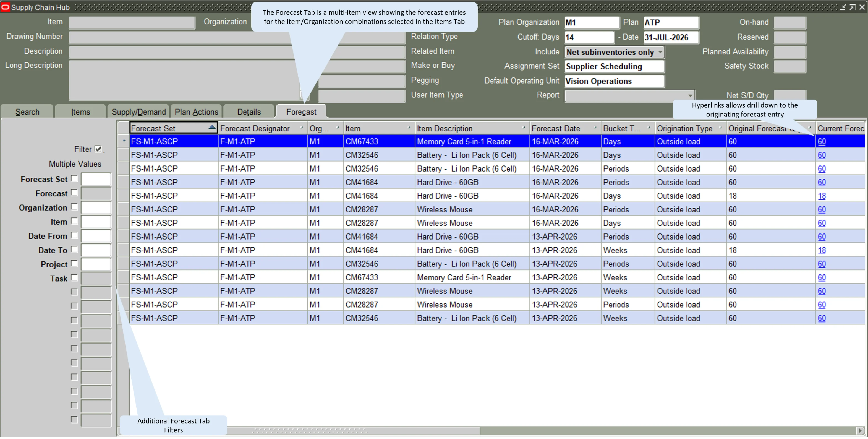Tick the Date From multiple values checkbox
Image resolution: width=868 pixels, height=439 pixels.
[74, 235]
